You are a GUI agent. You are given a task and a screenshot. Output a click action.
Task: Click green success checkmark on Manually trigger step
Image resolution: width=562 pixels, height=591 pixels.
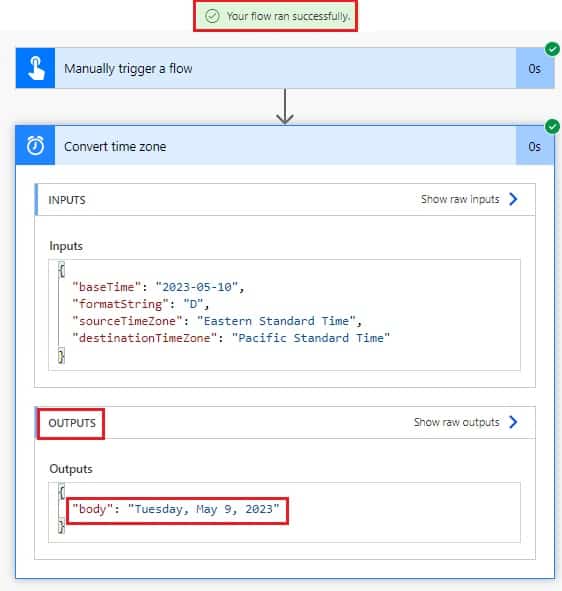pyautogui.click(x=552, y=49)
